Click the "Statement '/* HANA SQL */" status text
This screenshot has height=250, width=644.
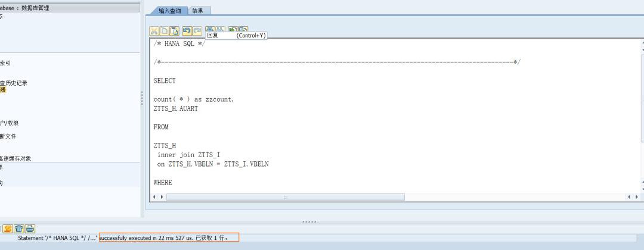tap(58, 237)
